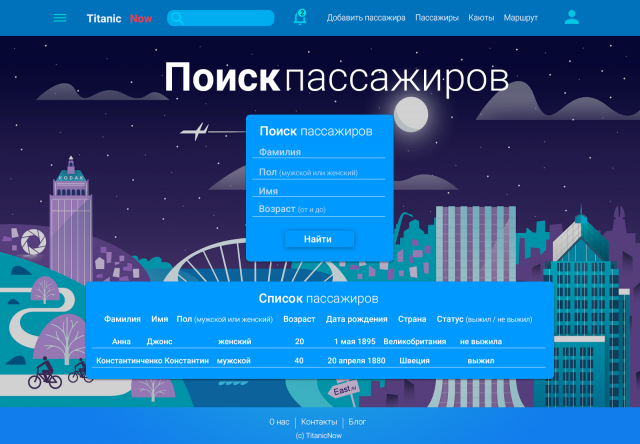Click the Имя input field
This screenshot has height=444, width=640.
pos(319,191)
